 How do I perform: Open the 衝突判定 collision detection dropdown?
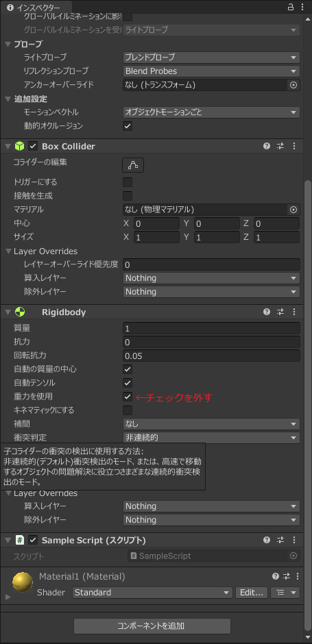211,437
